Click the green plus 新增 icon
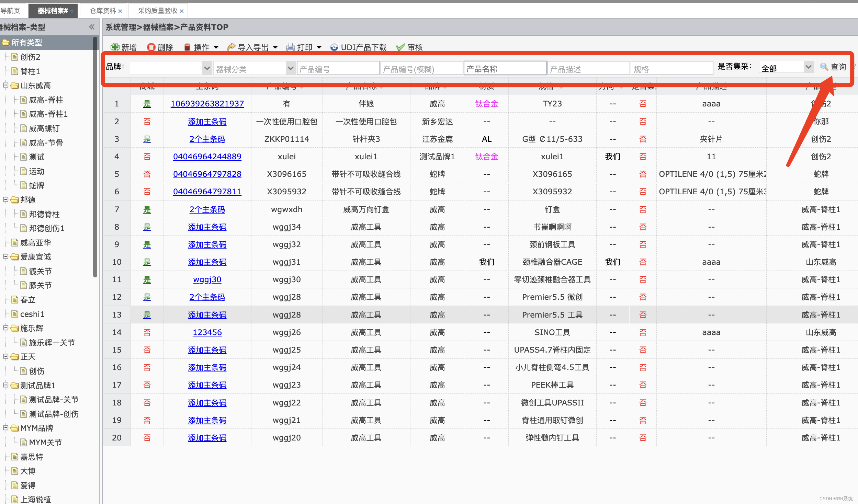 [115, 47]
